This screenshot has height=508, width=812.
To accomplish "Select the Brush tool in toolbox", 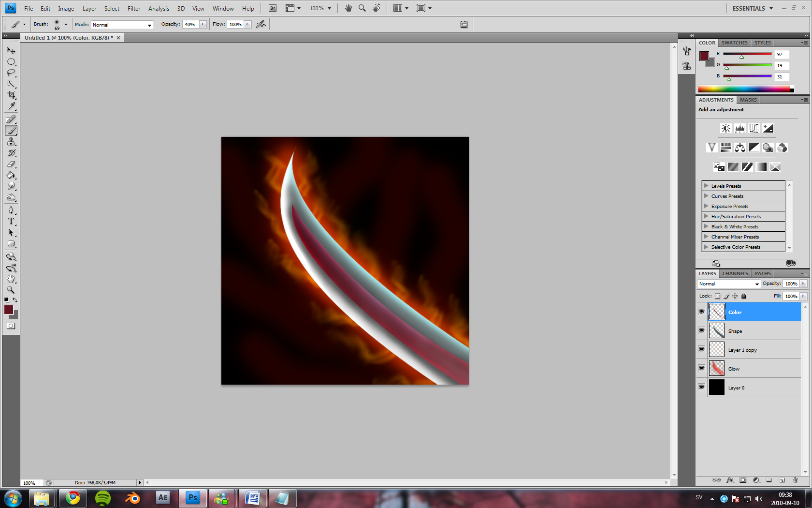I will (x=11, y=130).
